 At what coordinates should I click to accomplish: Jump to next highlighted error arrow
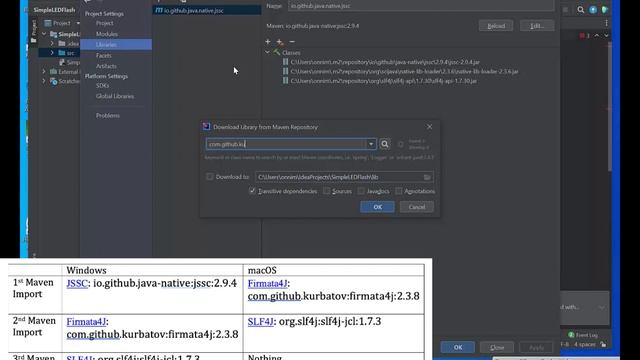click(606, 36)
